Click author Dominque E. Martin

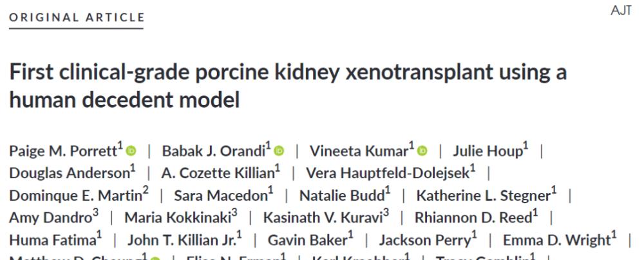point(75,196)
